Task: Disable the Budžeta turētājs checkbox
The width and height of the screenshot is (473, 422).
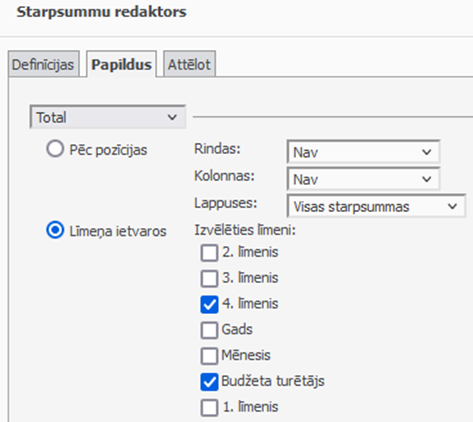Action: [x=209, y=382]
